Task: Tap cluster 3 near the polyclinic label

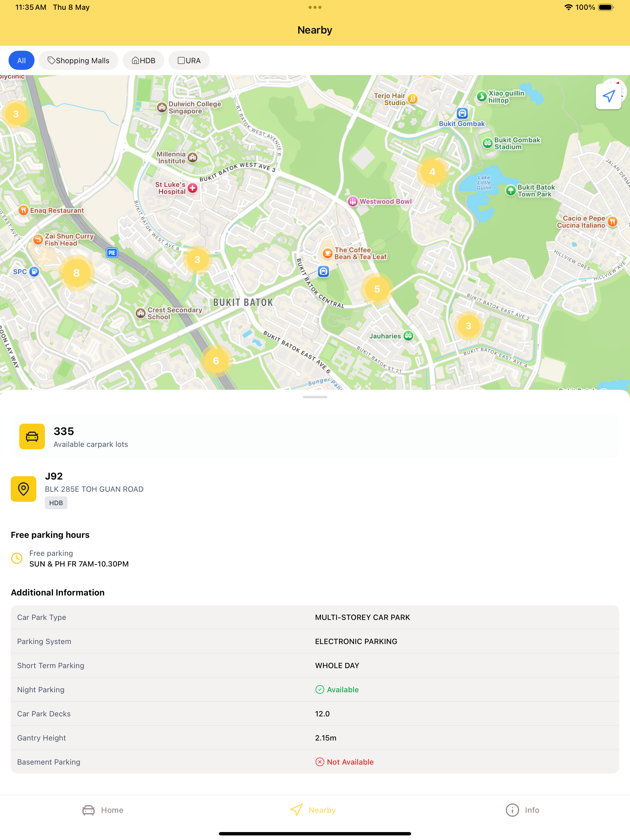Action: 16,114
